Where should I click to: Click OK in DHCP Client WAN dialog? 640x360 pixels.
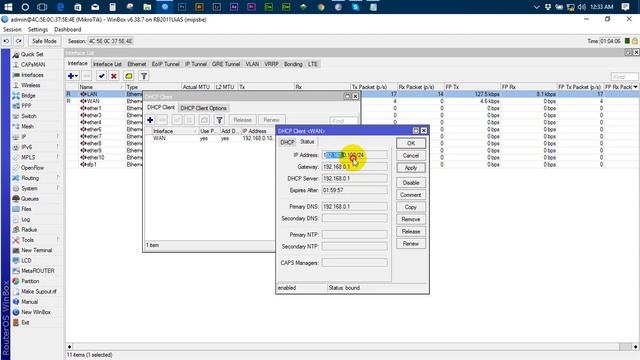pyautogui.click(x=411, y=143)
